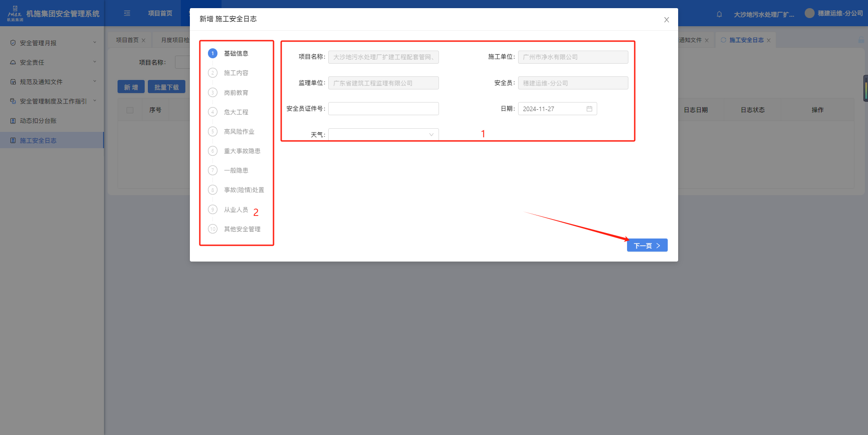This screenshot has height=435, width=868.
Task: Click the 批量下载 button
Action: (x=166, y=87)
